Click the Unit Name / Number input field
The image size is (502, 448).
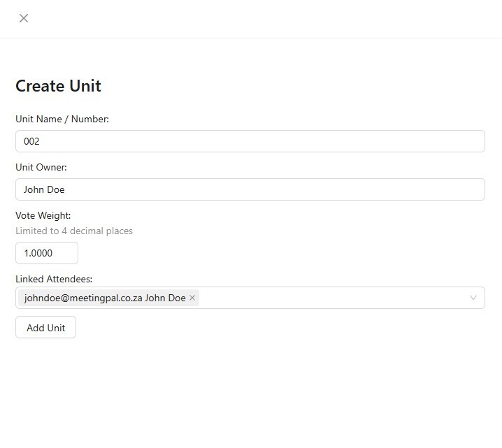pyautogui.click(x=250, y=141)
